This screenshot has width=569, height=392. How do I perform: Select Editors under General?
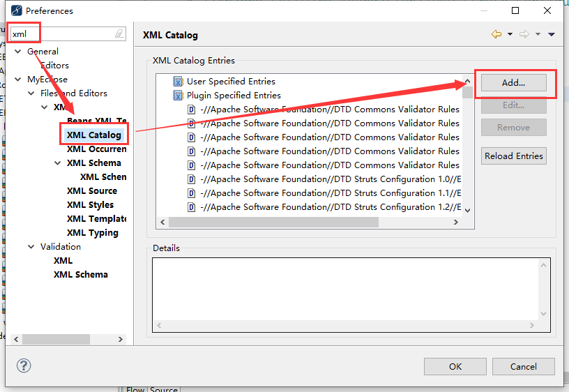pyautogui.click(x=54, y=66)
